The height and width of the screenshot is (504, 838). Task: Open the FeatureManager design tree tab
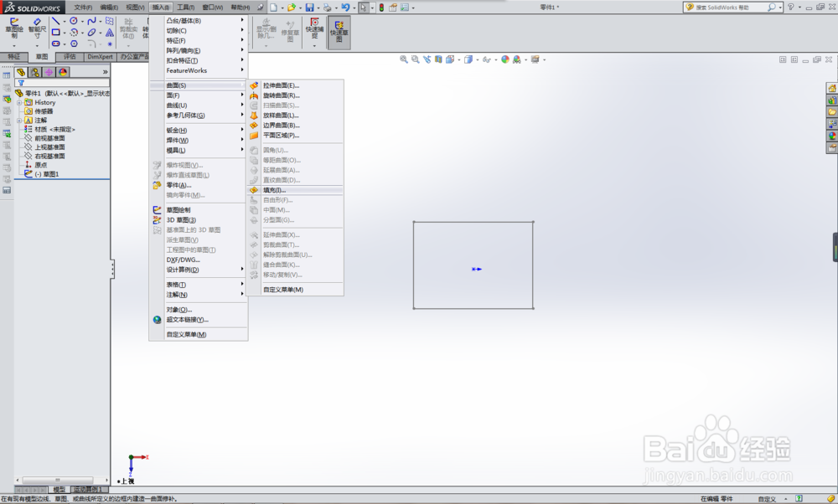21,71
